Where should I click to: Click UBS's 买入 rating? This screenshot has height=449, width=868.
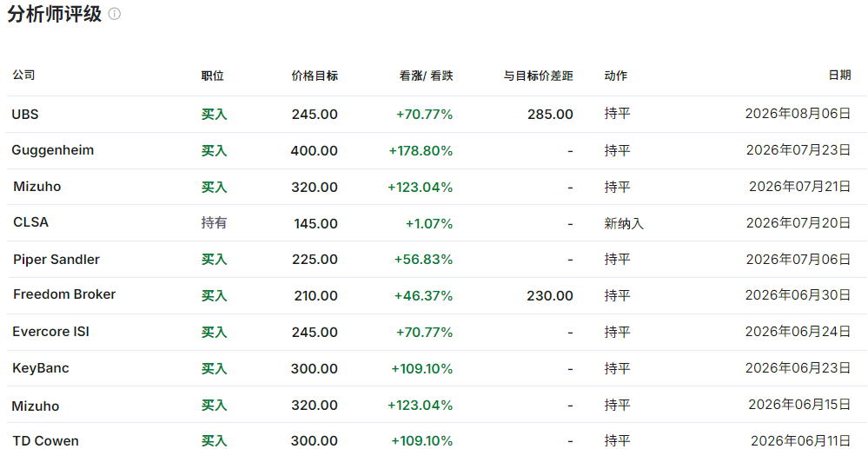coord(214,114)
